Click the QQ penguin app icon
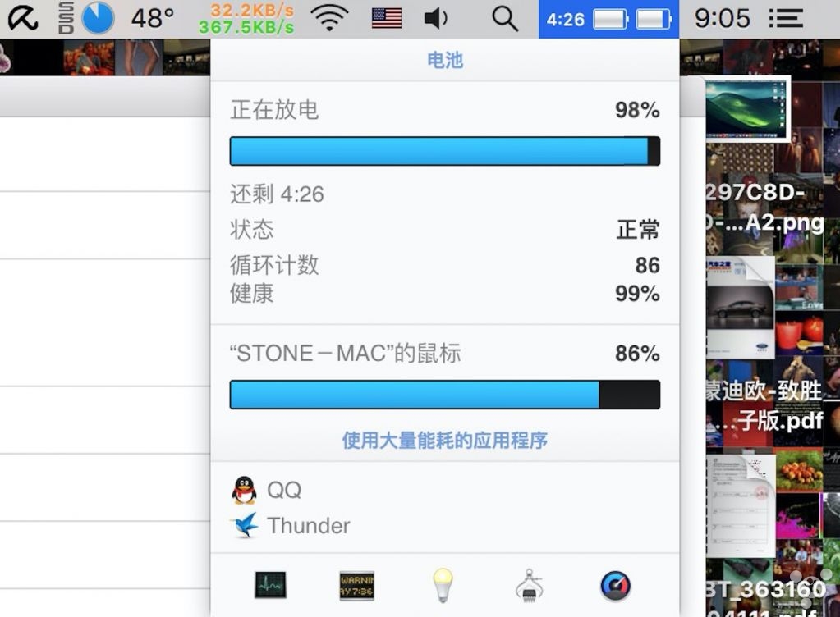The width and height of the screenshot is (840, 617). [x=245, y=490]
